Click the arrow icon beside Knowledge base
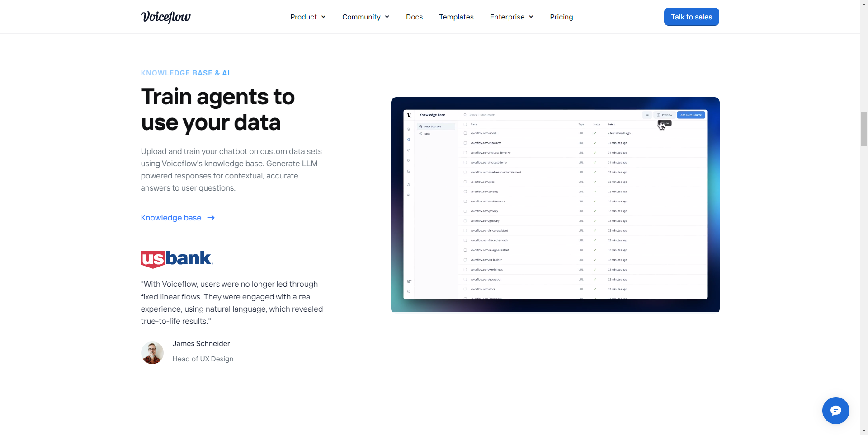 coord(211,218)
